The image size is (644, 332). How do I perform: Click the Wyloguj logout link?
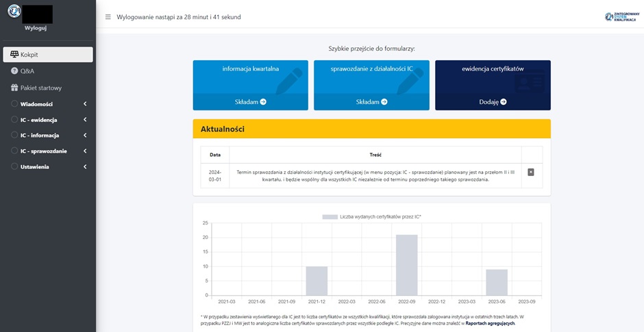pyautogui.click(x=35, y=28)
